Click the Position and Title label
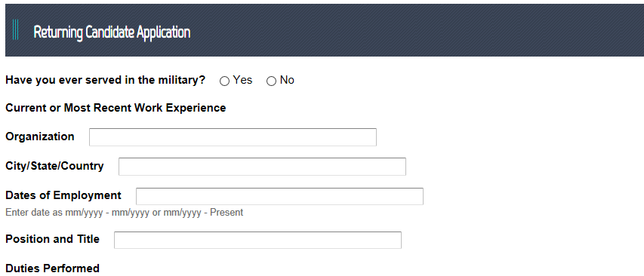This screenshot has width=644, height=276. point(52,239)
